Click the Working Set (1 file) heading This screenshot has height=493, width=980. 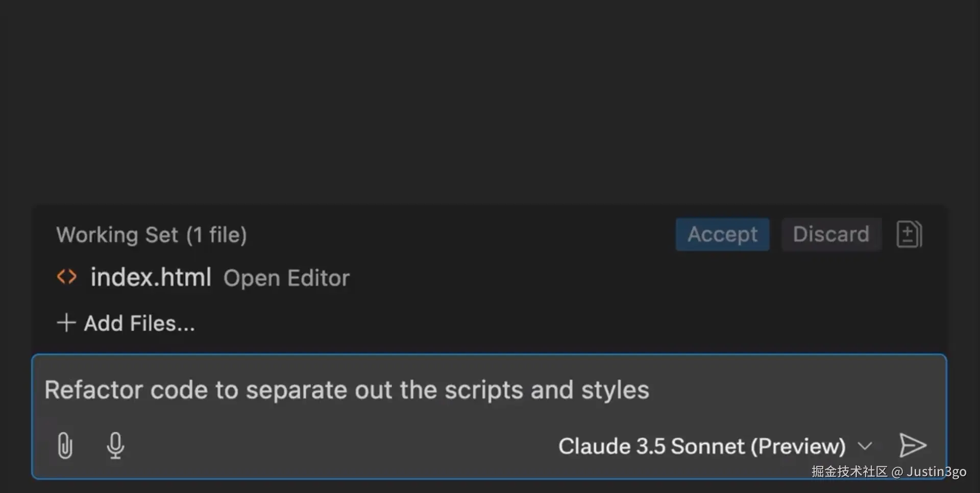tap(152, 235)
